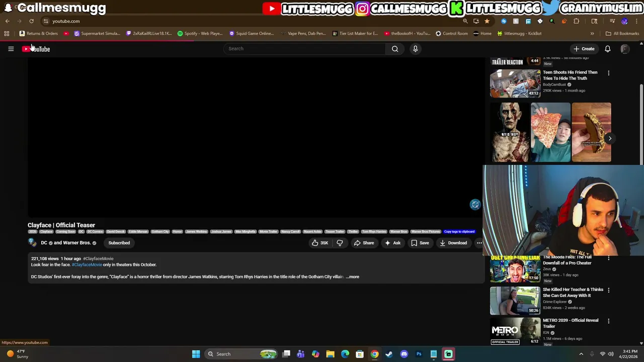This screenshot has width=644, height=362.
Task: Open Discord from the taskbar
Action: pos(404,354)
